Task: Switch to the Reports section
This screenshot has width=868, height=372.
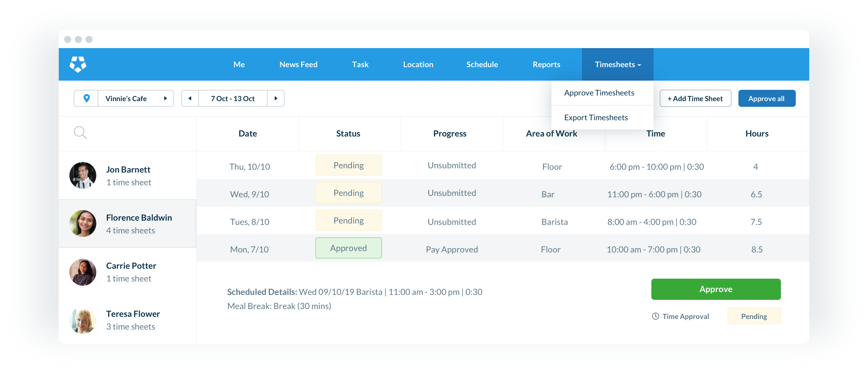Action: [546, 64]
